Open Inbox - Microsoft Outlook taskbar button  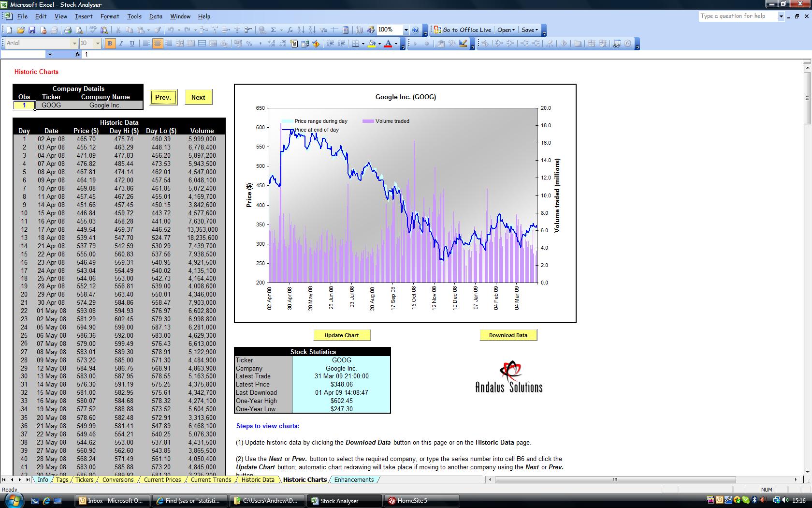click(x=112, y=501)
